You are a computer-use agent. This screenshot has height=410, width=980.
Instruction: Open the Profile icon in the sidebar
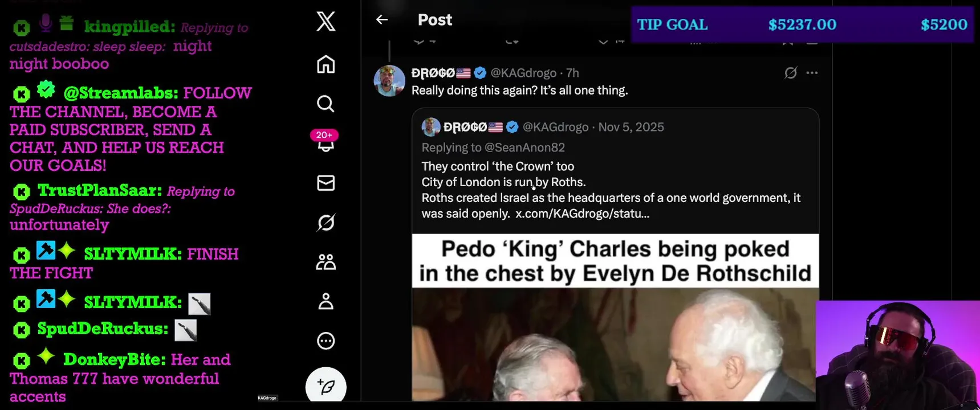pyautogui.click(x=326, y=301)
